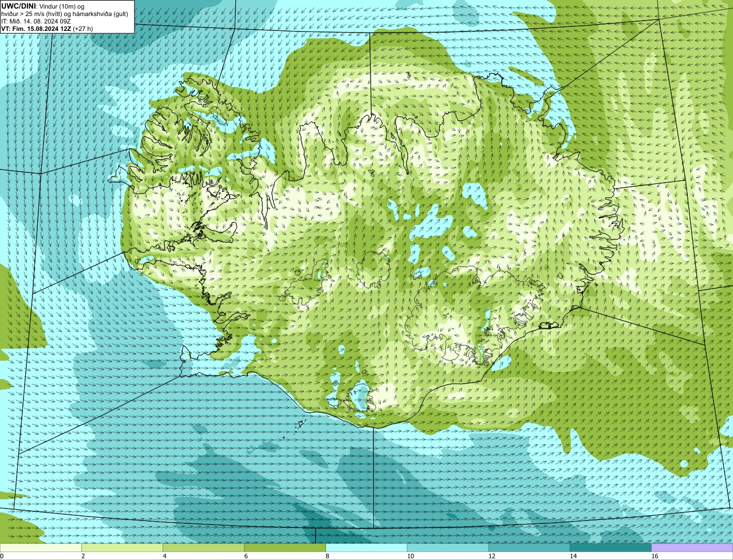This screenshot has width=733, height=560.
Task: Click the 4–6 green legend swatch
Action: coord(203,548)
